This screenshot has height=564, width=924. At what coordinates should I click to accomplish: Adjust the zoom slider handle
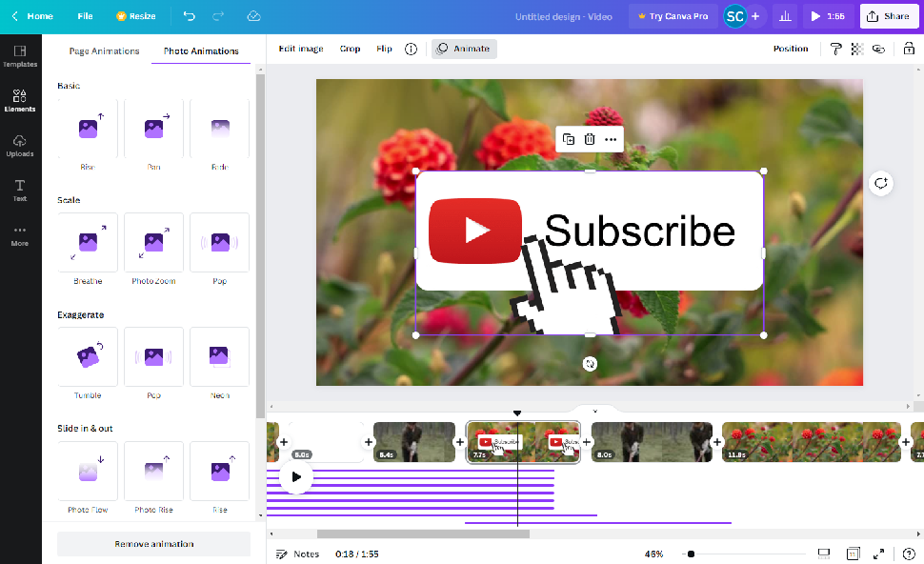[691, 554]
